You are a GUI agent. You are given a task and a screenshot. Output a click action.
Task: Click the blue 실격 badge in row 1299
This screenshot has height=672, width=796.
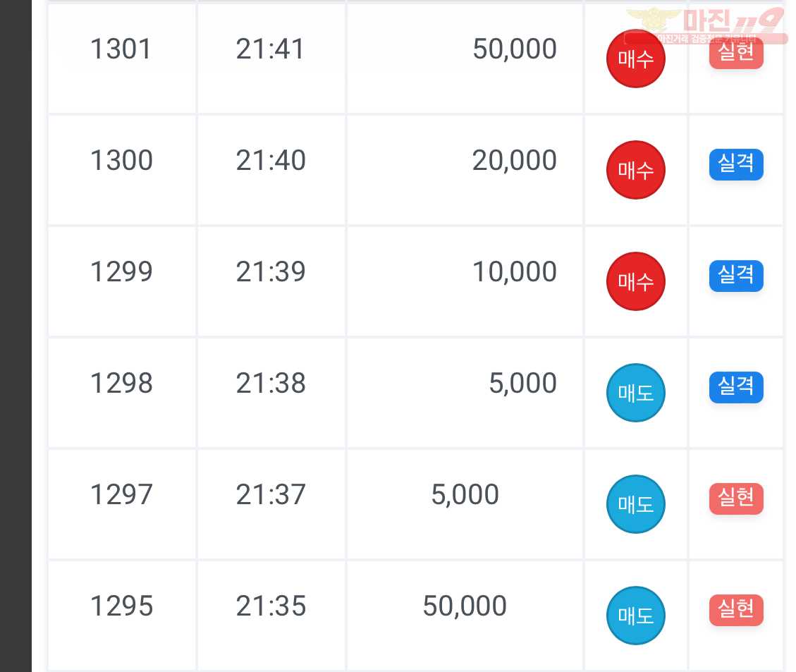pyautogui.click(x=736, y=276)
